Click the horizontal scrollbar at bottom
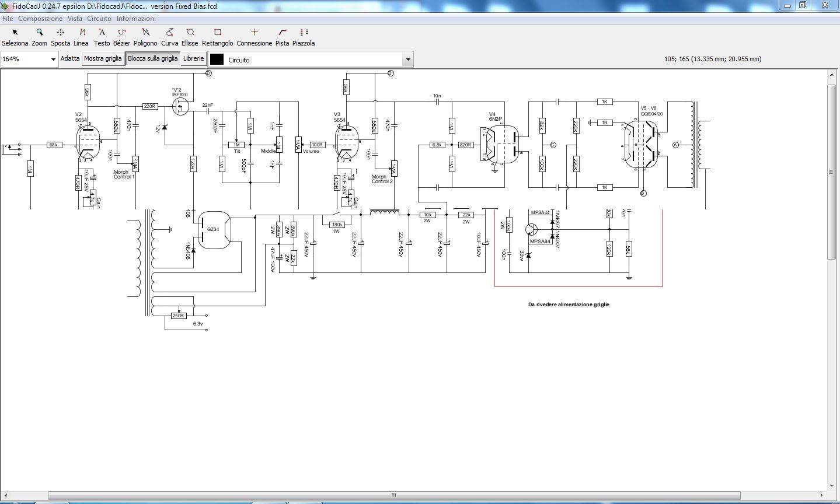 point(394,495)
